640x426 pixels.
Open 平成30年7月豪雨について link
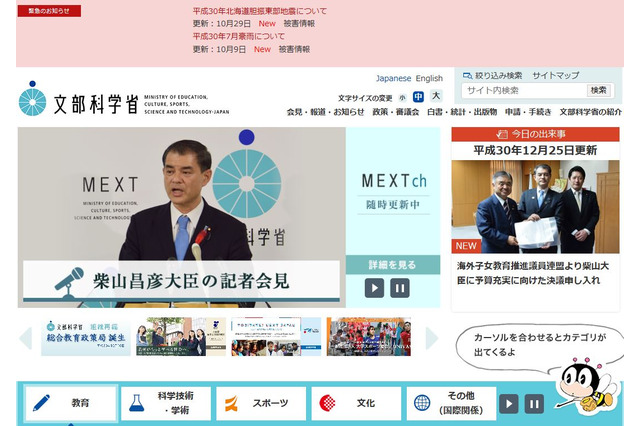(239, 36)
